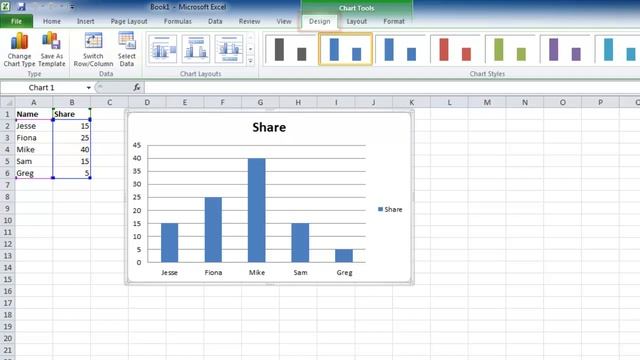The image size is (640, 360).
Task: Open the Data ribbon tab
Action: pos(215,21)
